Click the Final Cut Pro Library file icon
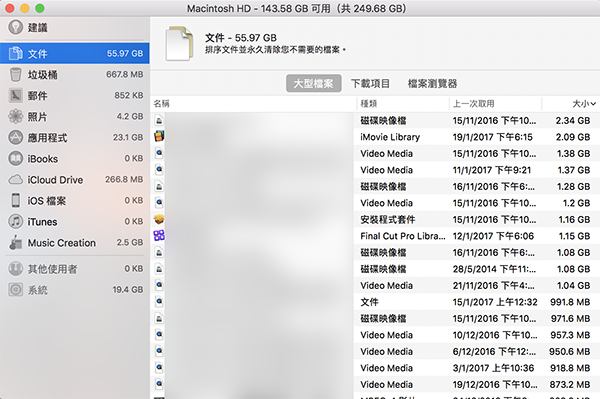The image size is (600, 399). [x=159, y=236]
